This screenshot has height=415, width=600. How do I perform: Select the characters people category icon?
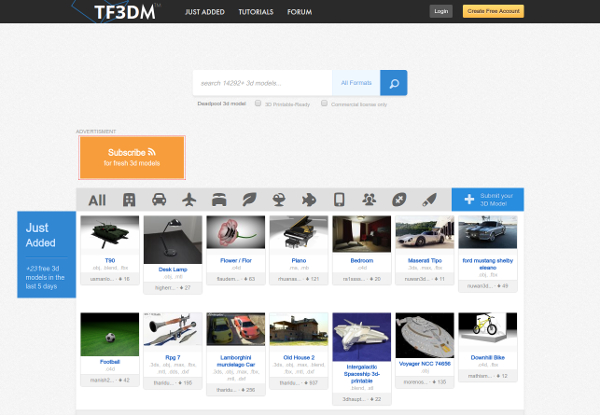tap(369, 199)
